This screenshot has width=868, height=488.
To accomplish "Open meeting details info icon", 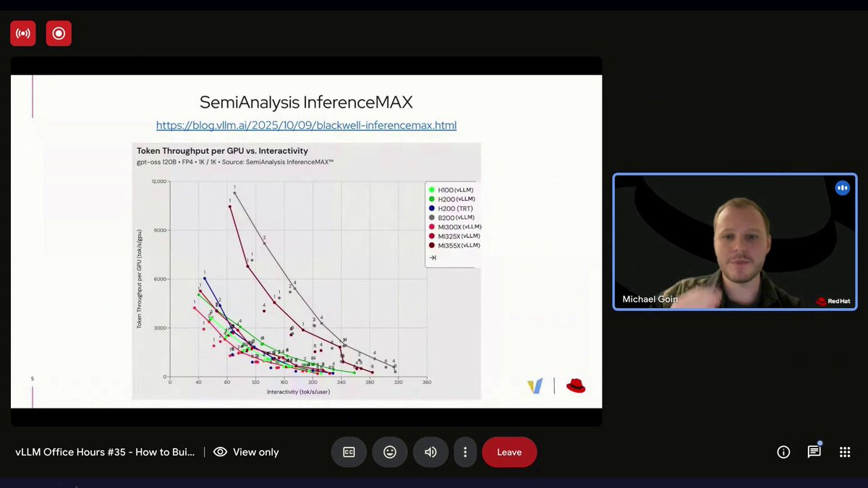I will (783, 452).
